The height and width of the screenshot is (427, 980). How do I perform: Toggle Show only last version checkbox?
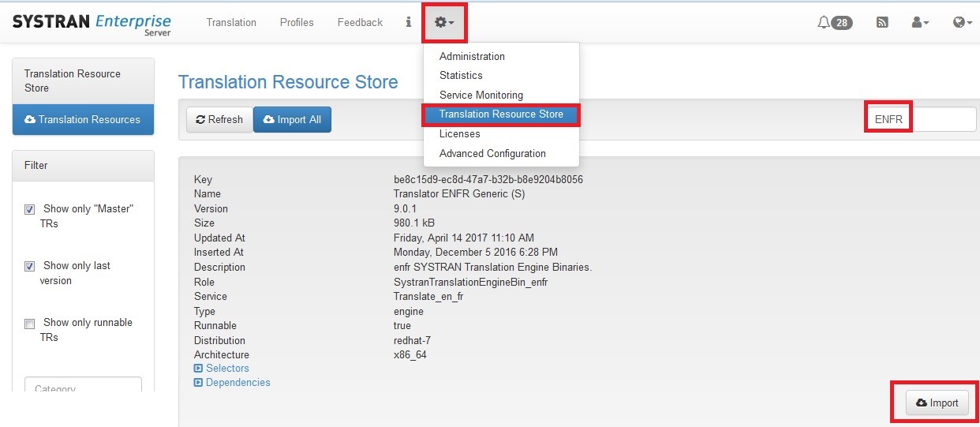coord(29,266)
